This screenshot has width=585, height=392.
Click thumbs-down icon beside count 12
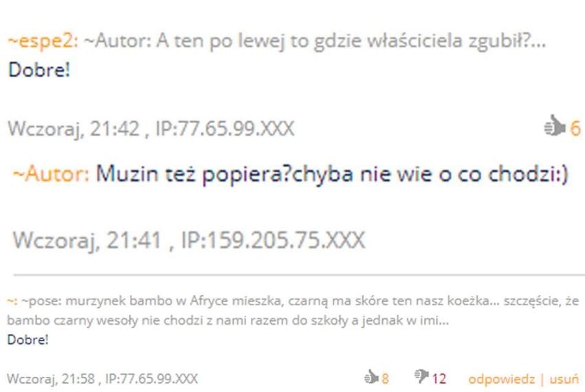tap(421, 376)
